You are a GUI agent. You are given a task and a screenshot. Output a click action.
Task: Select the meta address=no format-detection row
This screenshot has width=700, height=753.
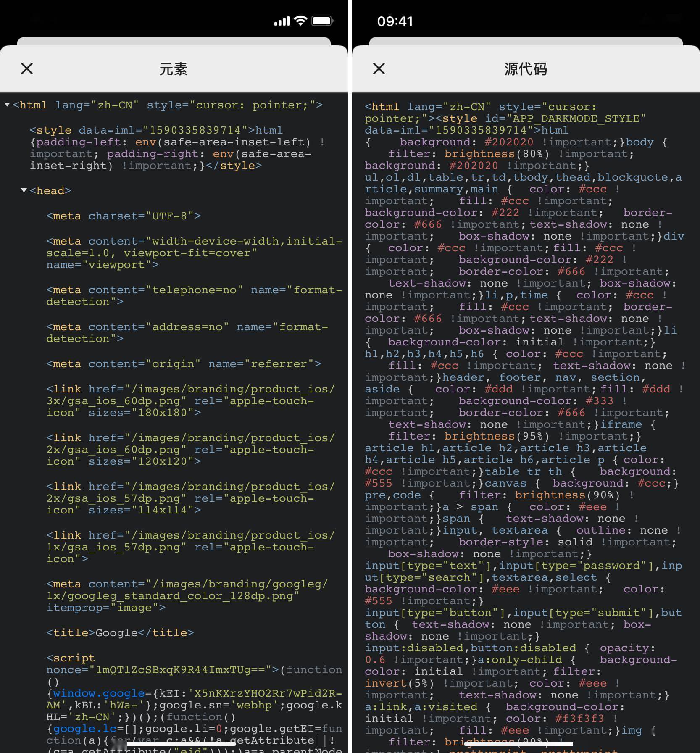pos(187,332)
